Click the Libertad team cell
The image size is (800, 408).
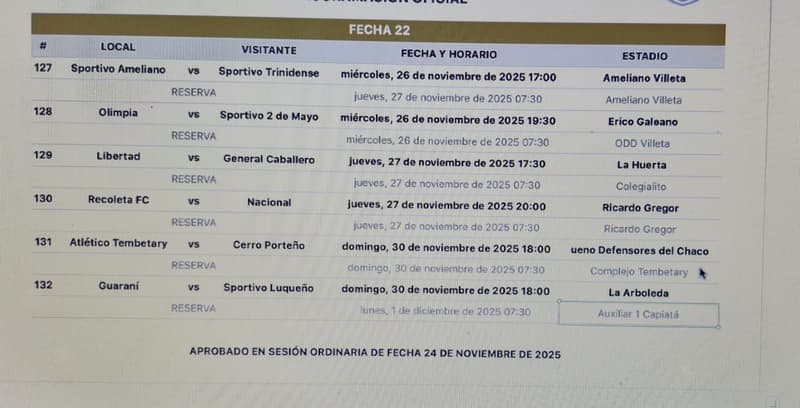tap(118, 157)
